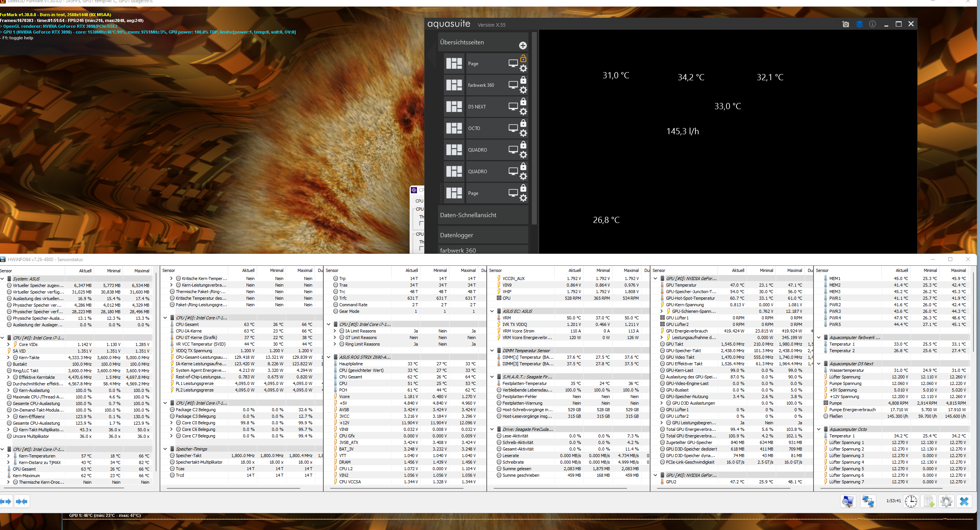Open the Datenlogger section
Screen dimensions: 980x530
click(483, 235)
